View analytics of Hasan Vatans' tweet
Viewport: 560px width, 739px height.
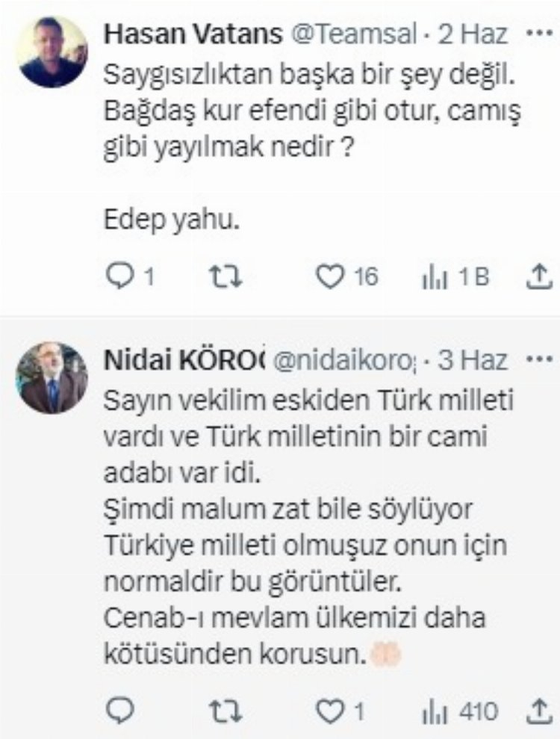point(432,277)
